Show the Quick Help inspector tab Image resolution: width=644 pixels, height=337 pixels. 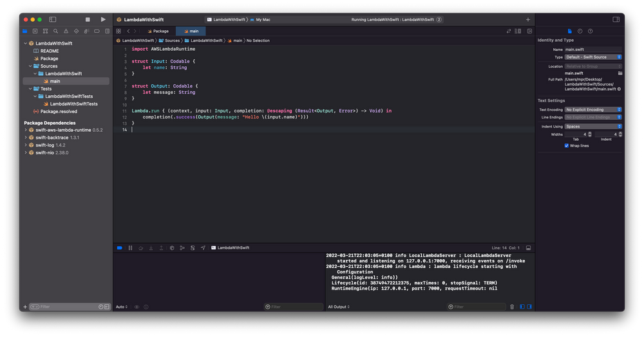coord(590,31)
